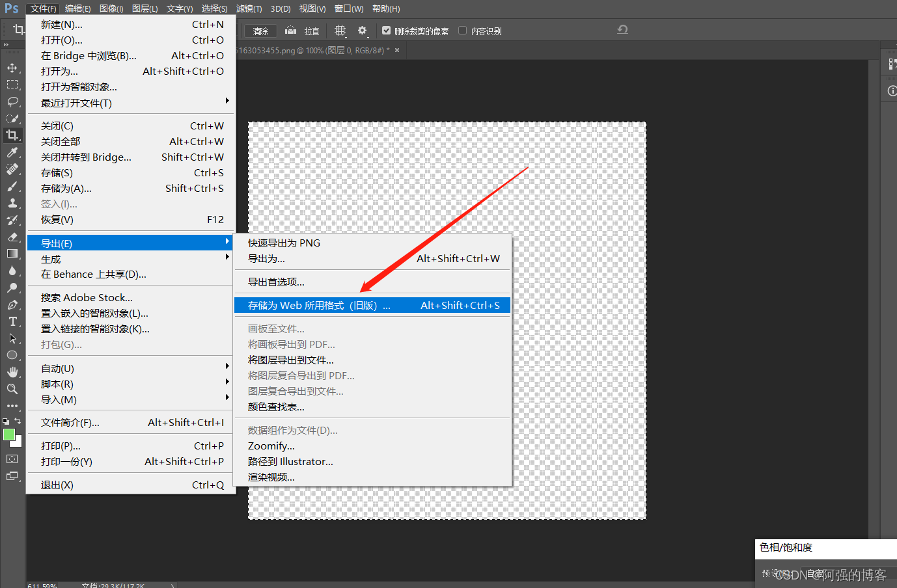Select the Healing Brush tool
The height and width of the screenshot is (588, 897).
pyautogui.click(x=12, y=169)
